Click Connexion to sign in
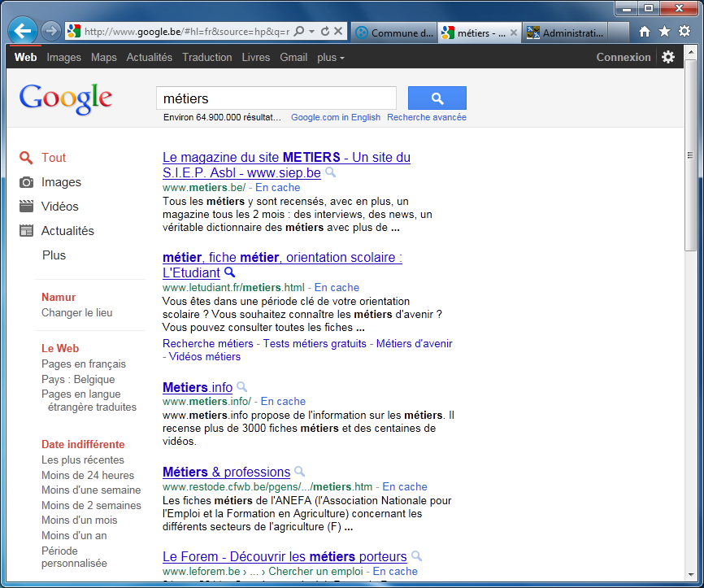The height and width of the screenshot is (588, 704). point(624,58)
